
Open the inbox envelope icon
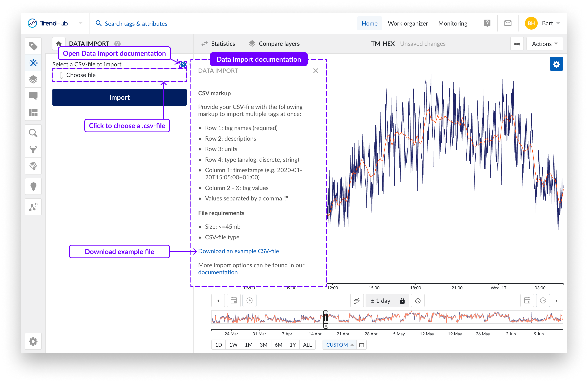507,23
